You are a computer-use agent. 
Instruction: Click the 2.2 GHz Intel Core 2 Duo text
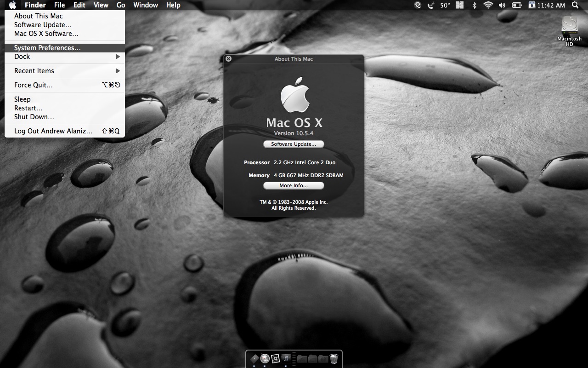(305, 162)
